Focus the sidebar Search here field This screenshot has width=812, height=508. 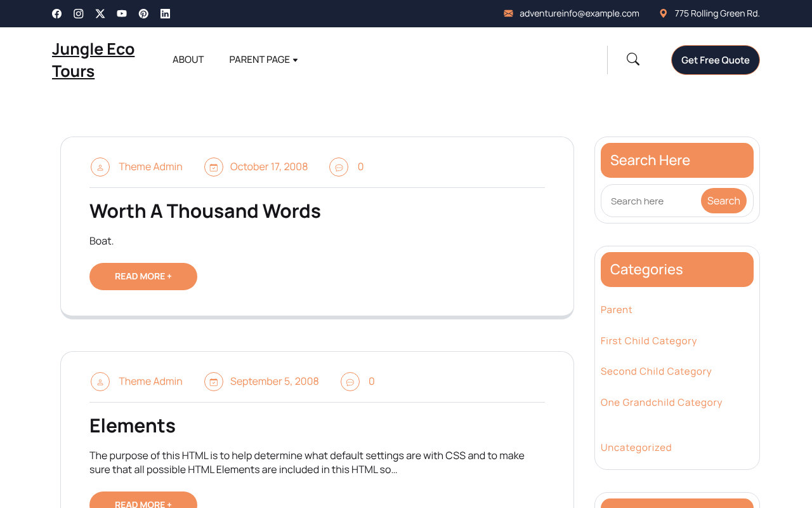point(652,201)
